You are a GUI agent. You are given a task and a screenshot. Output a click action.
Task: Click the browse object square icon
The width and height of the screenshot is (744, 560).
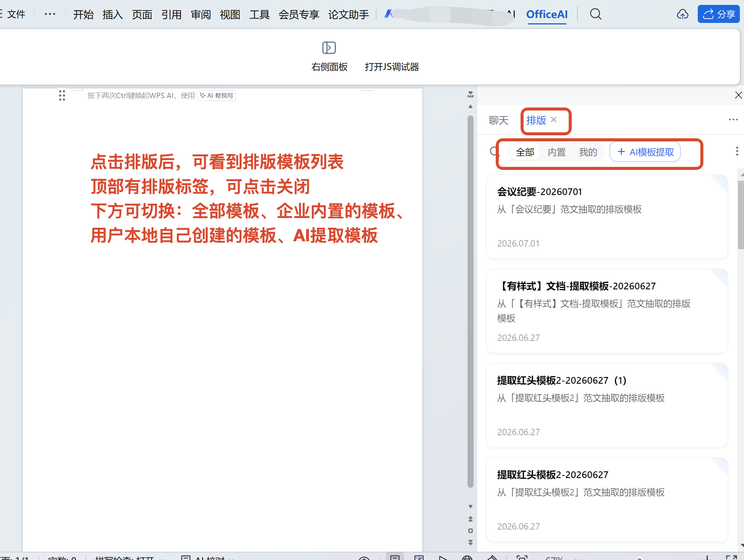(x=470, y=531)
